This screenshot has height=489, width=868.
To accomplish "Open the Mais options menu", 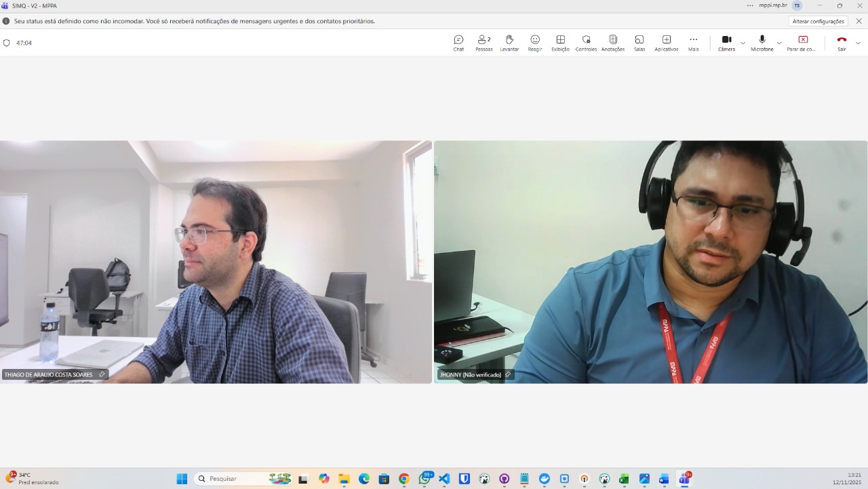I will (693, 43).
